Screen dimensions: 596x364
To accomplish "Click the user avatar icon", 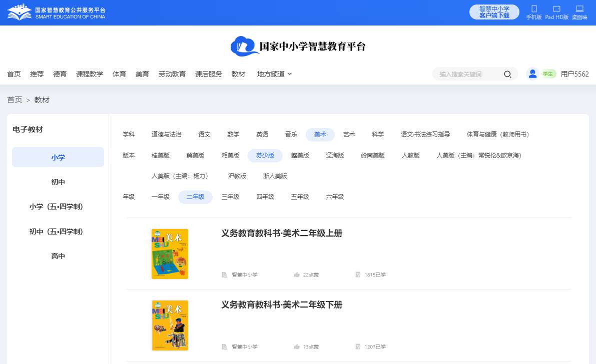I will [x=532, y=73].
